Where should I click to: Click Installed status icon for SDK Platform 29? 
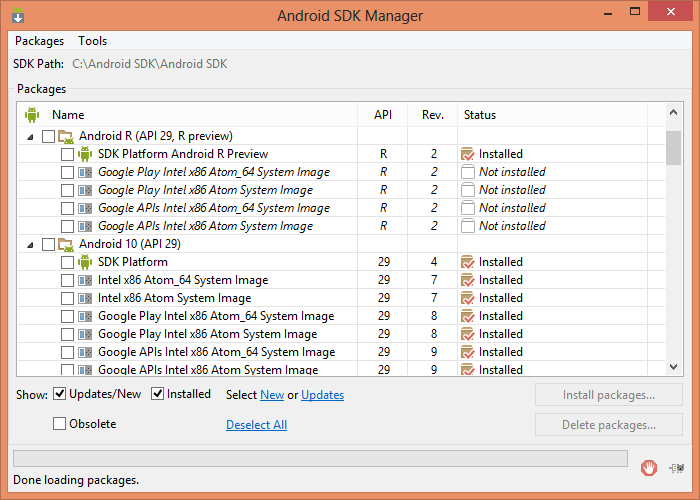coord(467,262)
